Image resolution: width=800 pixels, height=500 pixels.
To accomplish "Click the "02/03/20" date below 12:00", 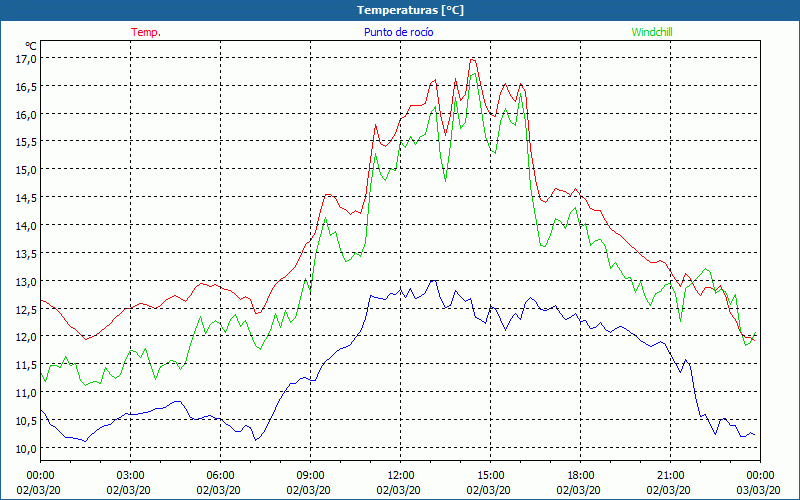I will [x=398, y=490].
